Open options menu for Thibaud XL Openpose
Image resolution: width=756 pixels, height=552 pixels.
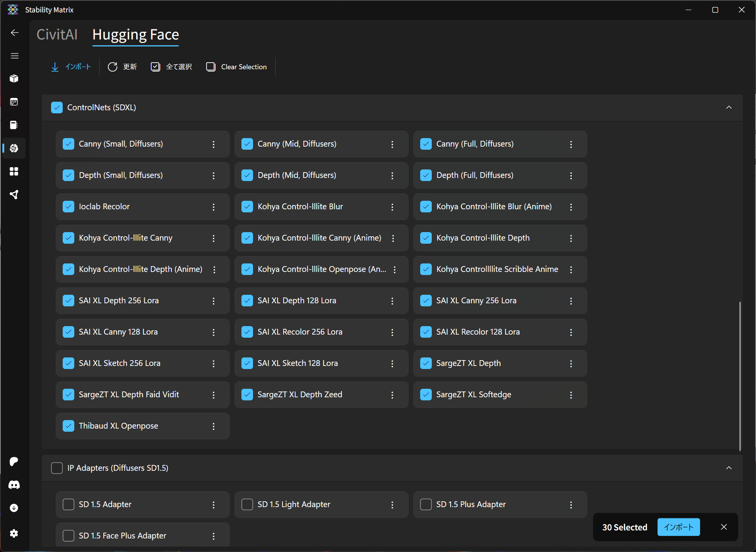tap(214, 426)
